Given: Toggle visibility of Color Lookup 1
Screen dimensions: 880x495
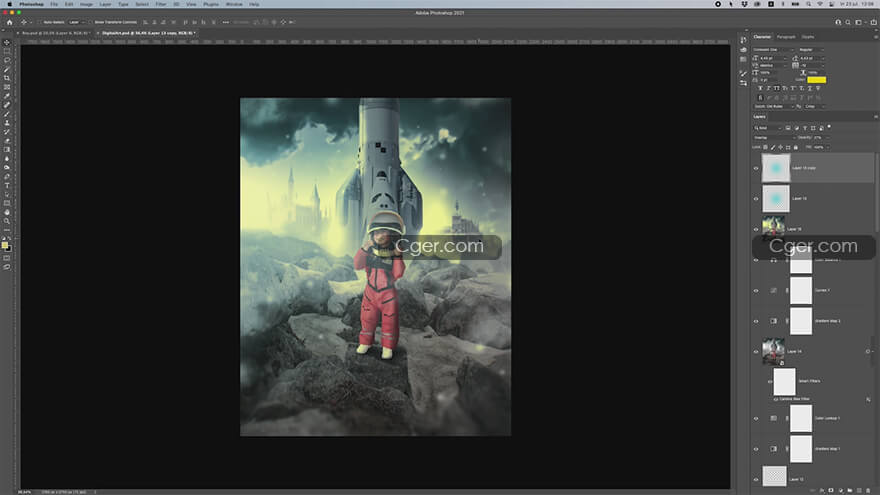Looking at the screenshot, I should coord(756,418).
